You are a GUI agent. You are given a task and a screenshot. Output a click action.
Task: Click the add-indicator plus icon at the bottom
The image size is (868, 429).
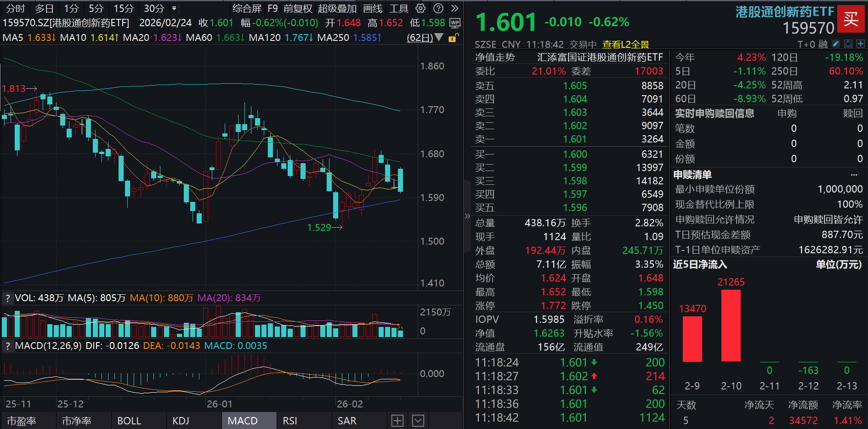pyautogui.click(x=397, y=420)
